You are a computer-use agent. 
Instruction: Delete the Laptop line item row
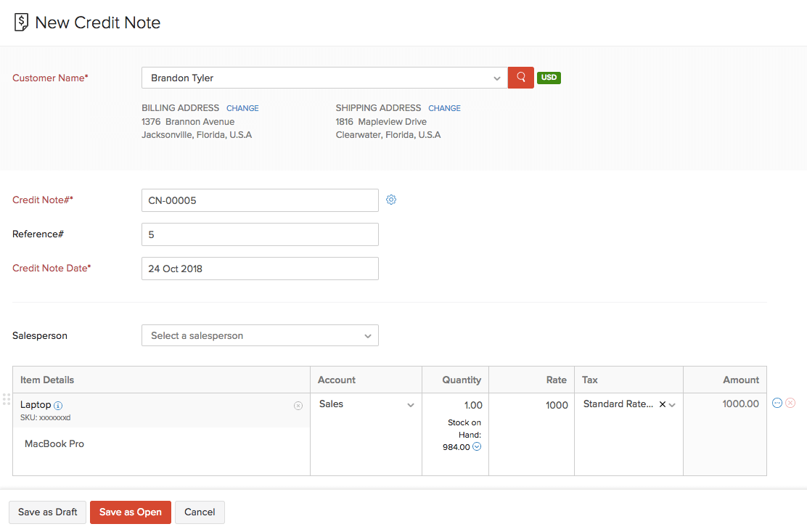pos(790,404)
